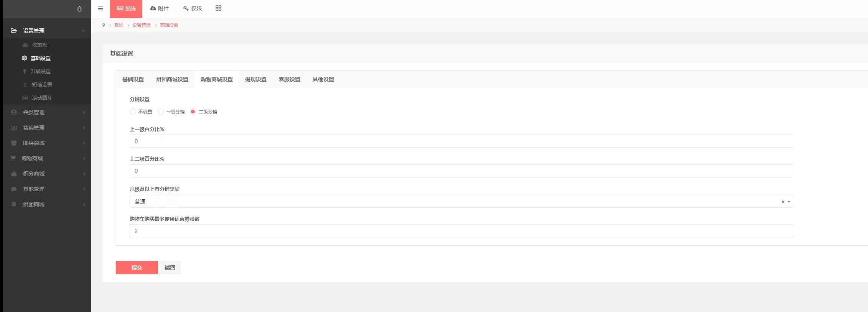
Task: Clear the 普通 selection with the x
Action: pyautogui.click(x=783, y=202)
